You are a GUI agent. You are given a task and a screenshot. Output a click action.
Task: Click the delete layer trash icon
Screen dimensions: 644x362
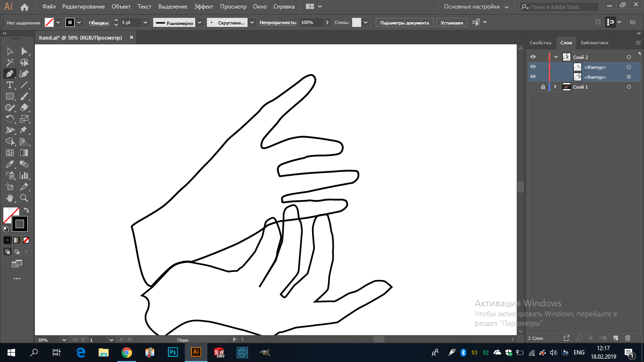click(x=627, y=338)
